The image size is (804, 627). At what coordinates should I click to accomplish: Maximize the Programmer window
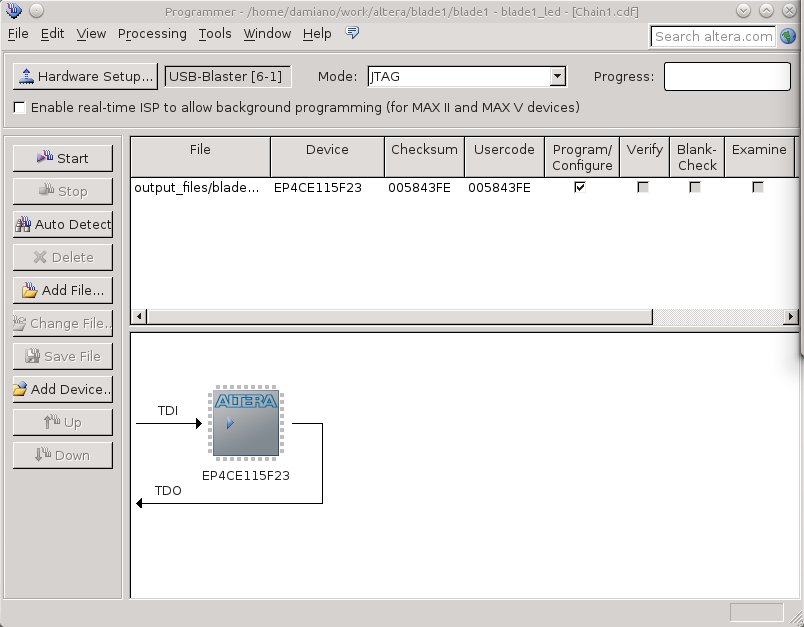[766, 10]
